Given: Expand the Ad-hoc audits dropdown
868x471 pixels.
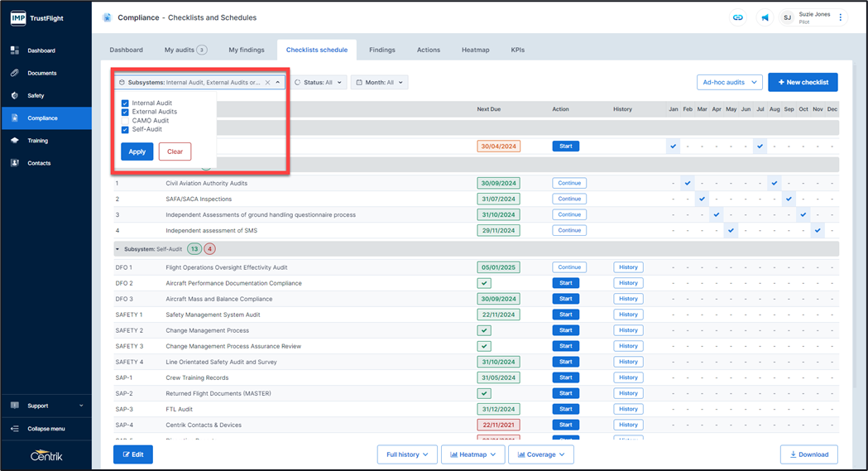Looking at the screenshot, I should click(x=729, y=83).
